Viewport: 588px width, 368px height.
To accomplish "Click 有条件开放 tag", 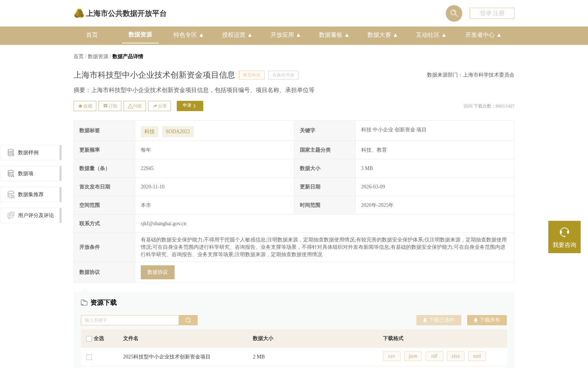I will point(283,75).
